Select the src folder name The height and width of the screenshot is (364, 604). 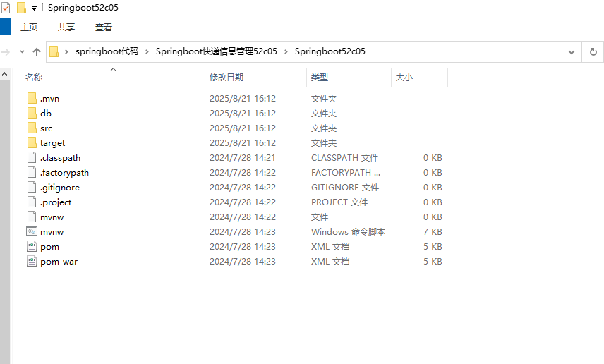coord(47,128)
